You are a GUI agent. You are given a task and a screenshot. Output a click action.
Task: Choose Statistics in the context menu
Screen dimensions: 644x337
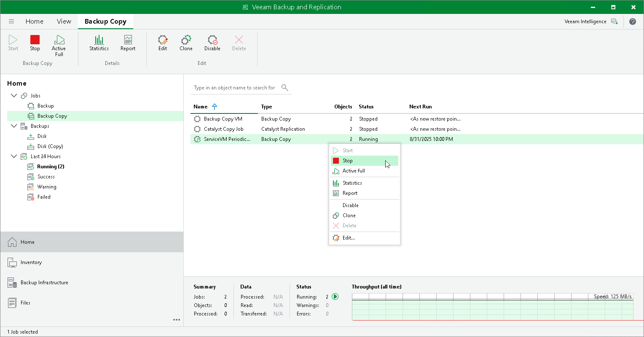pyautogui.click(x=365, y=183)
